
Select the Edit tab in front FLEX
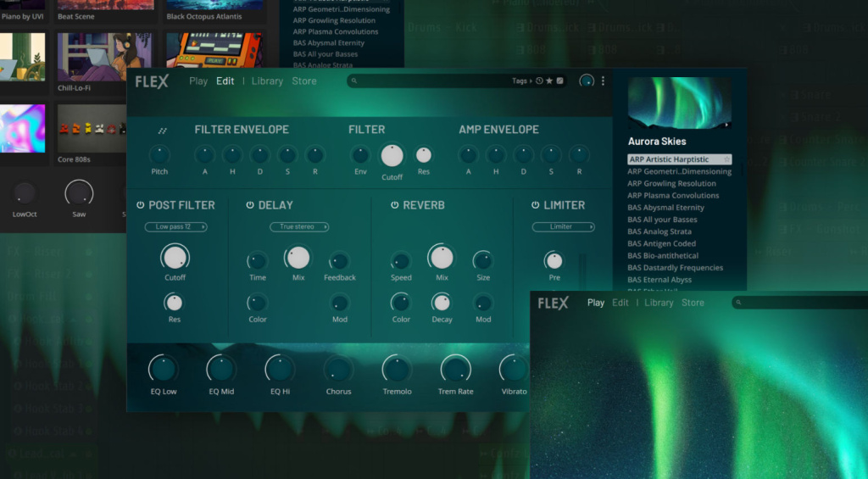225,81
